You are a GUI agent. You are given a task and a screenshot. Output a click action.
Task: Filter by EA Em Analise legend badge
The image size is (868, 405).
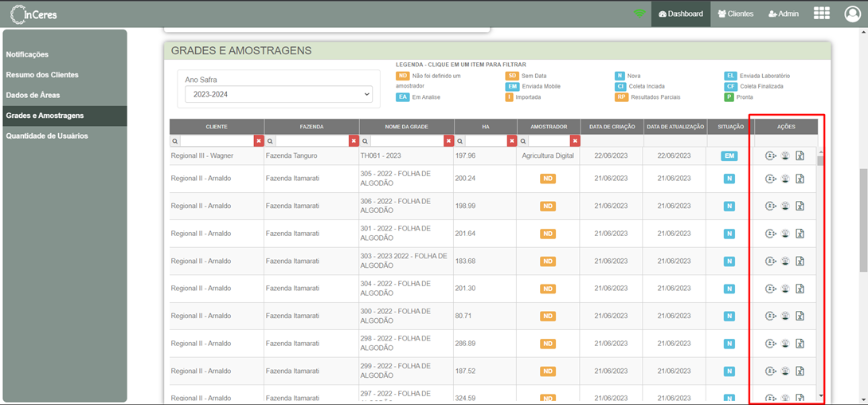tap(402, 97)
